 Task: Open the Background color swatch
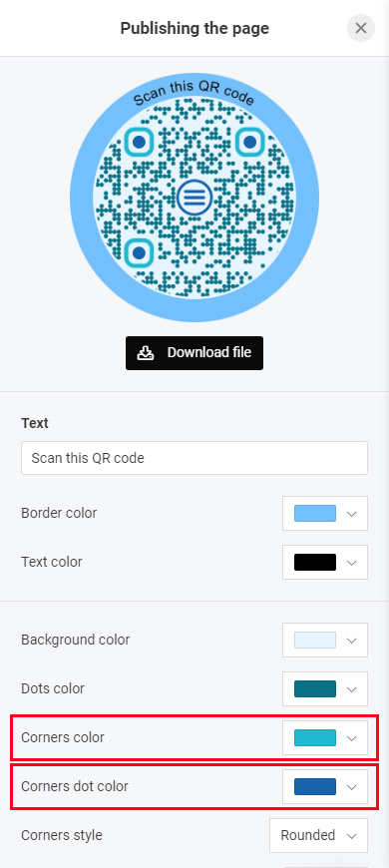[315, 640]
